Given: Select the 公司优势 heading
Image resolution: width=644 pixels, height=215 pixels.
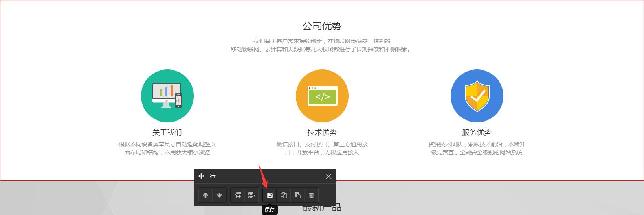Looking at the screenshot, I should [x=322, y=26].
